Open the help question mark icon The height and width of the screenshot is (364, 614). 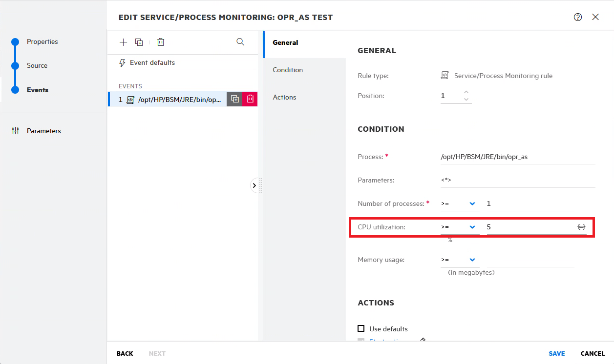tap(577, 17)
